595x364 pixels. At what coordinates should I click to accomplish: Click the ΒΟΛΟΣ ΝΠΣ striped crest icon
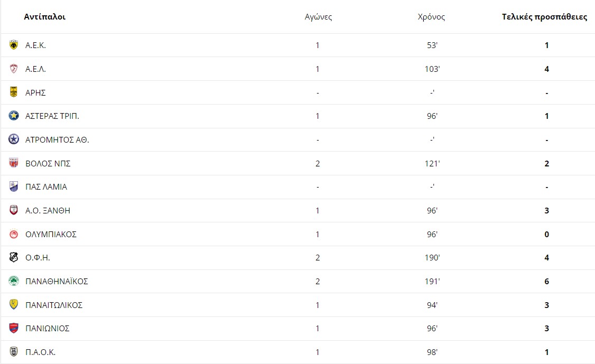[14, 163]
